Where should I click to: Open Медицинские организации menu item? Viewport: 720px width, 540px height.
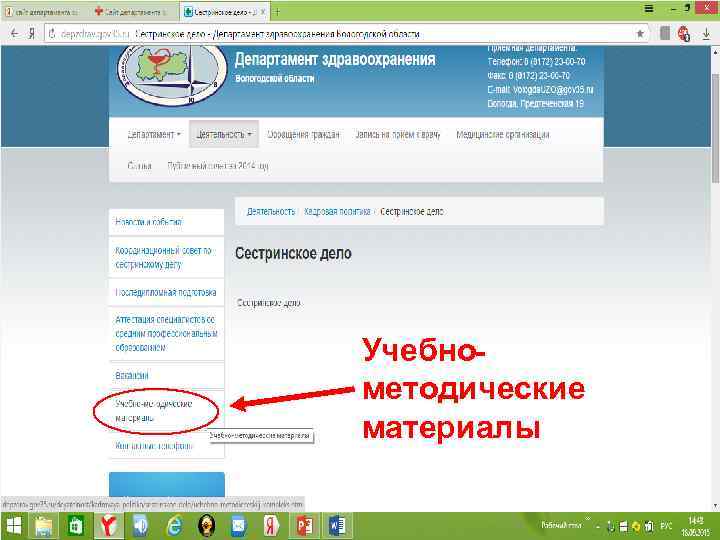pyautogui.click(x=503, y=135)
